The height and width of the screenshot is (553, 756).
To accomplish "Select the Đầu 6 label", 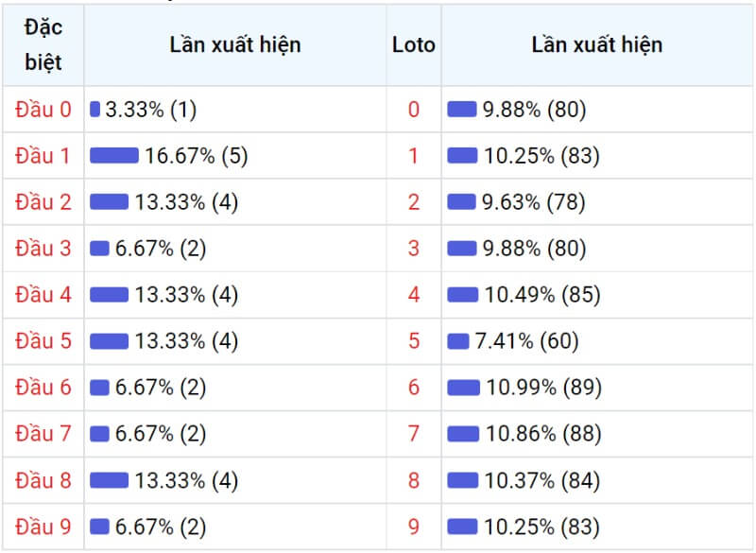I will point(43,388).
